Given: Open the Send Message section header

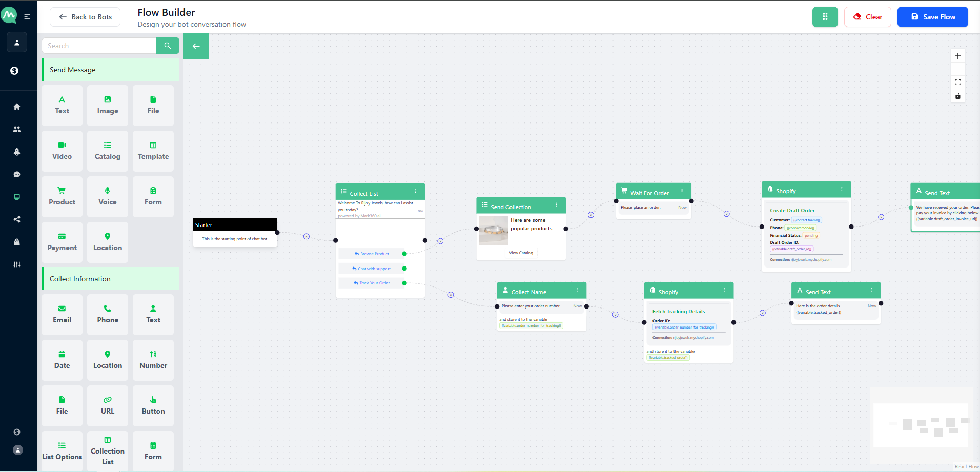Looking at the screenshot, I should [x=111, y=70].
